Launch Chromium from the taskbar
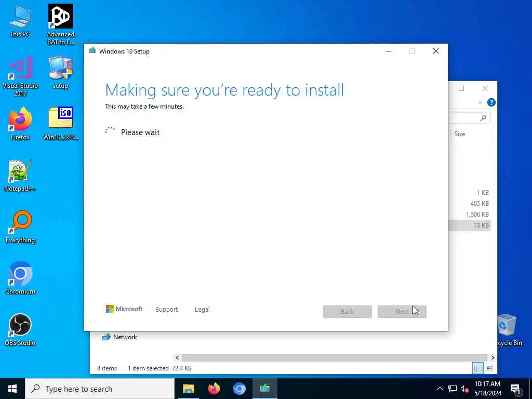The height and width of the screenshot is (399, 532). pyautogui.click(x=239, y=389)
